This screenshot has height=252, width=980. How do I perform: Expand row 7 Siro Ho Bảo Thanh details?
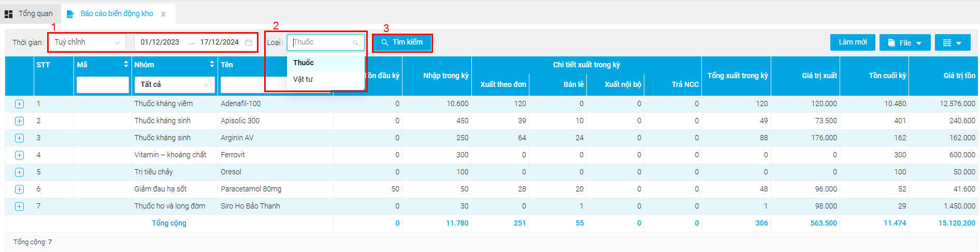19,206
